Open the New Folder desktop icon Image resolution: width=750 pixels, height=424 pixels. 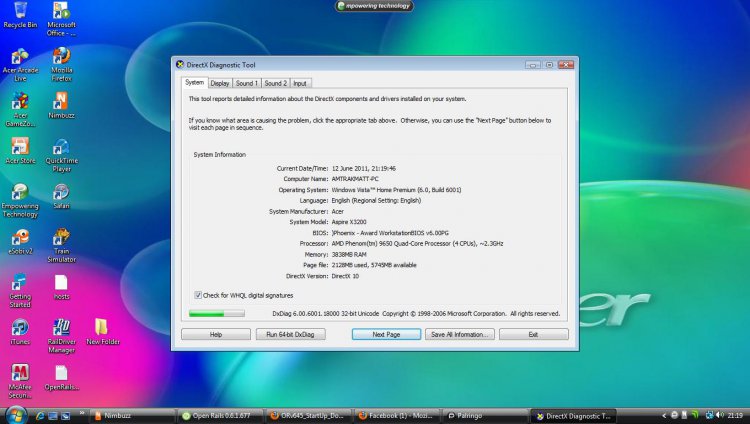[x=102, y=332]
